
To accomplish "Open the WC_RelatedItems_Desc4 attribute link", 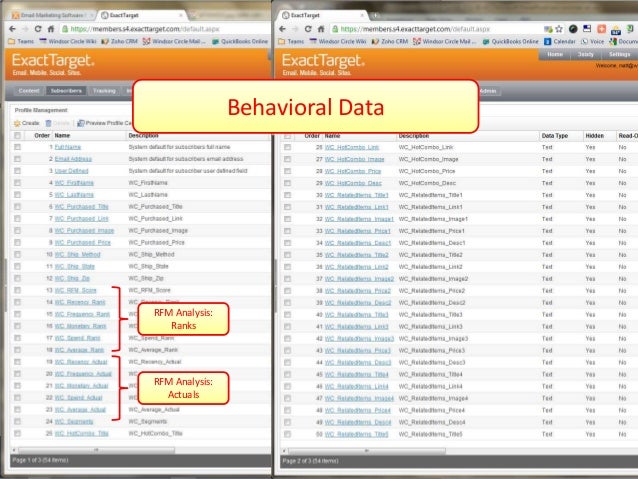I will tap(358, 422).
